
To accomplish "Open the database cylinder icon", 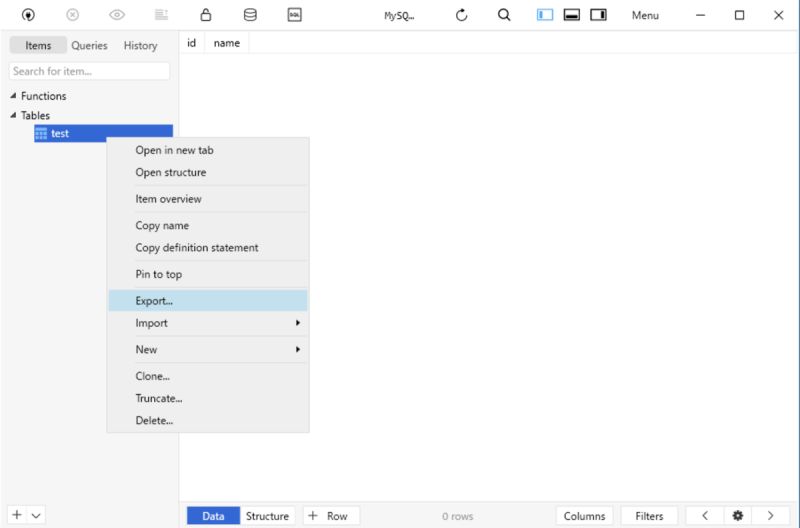I will tap(250, 15).
